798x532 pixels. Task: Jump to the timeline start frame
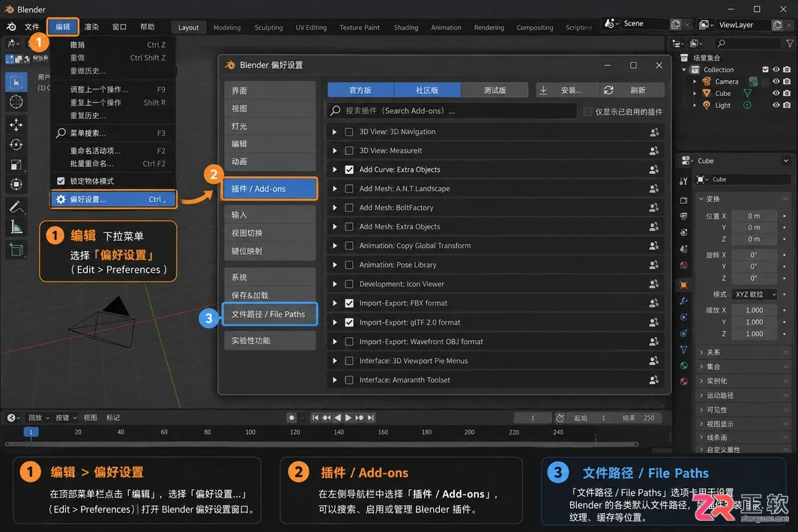[x=315, y=417]
